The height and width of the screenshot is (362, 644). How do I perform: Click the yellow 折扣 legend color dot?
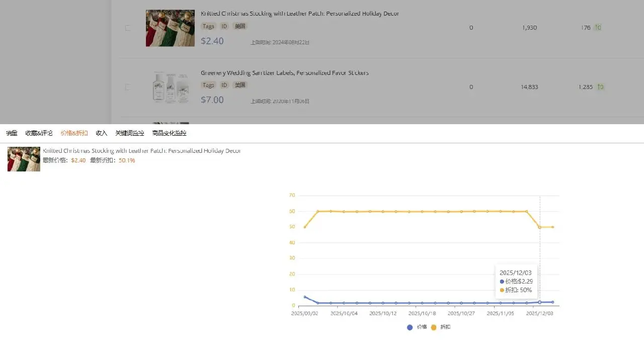click(434, 327)
